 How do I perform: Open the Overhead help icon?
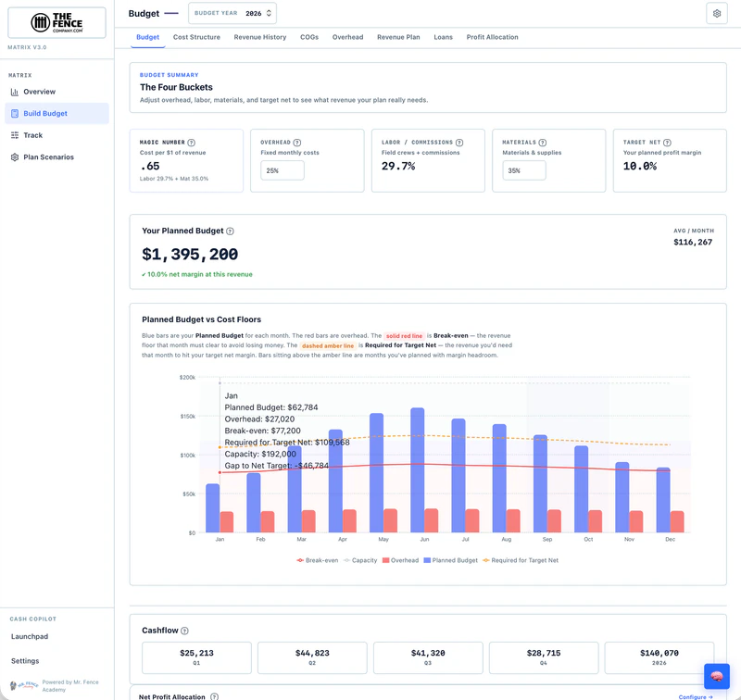(297, 143)
